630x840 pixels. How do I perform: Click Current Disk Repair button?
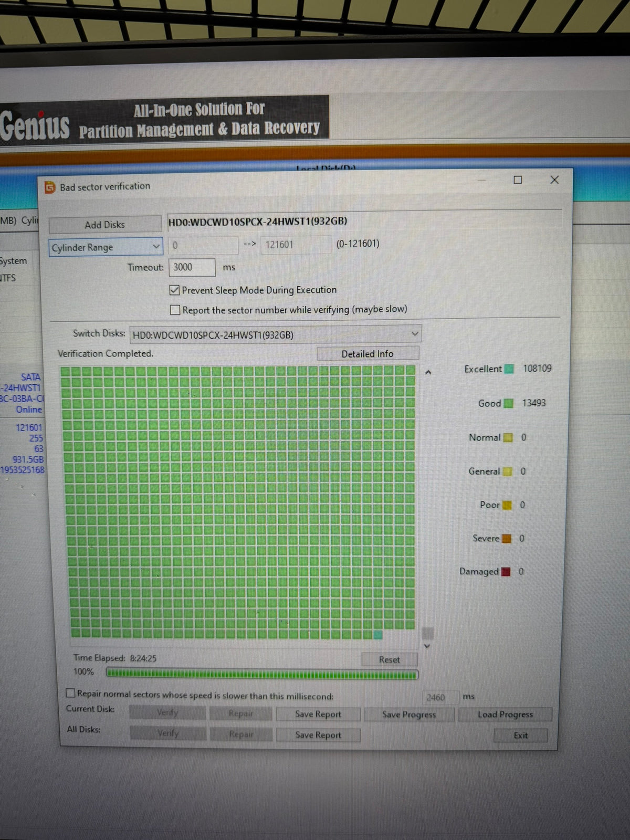(x=241, y=713)
